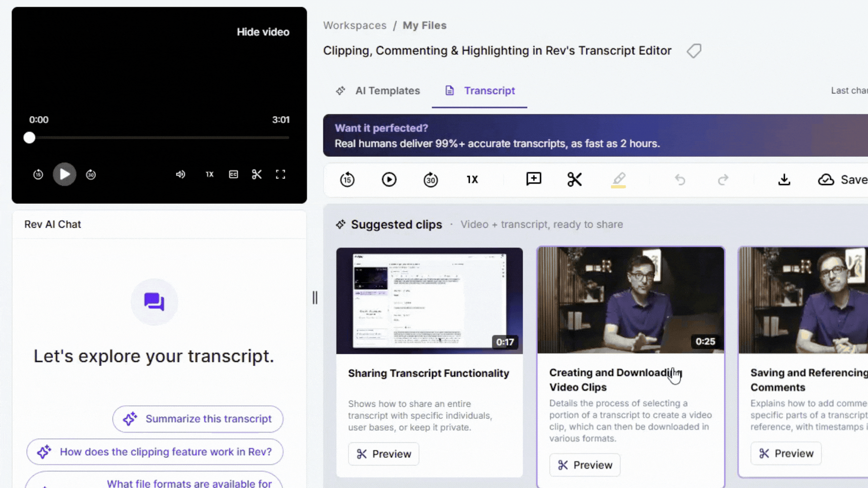Rewind 15 seconds in video player
The height and width of the screenshot is (488, 868).
pyautogui.click(x=38, y=174)
